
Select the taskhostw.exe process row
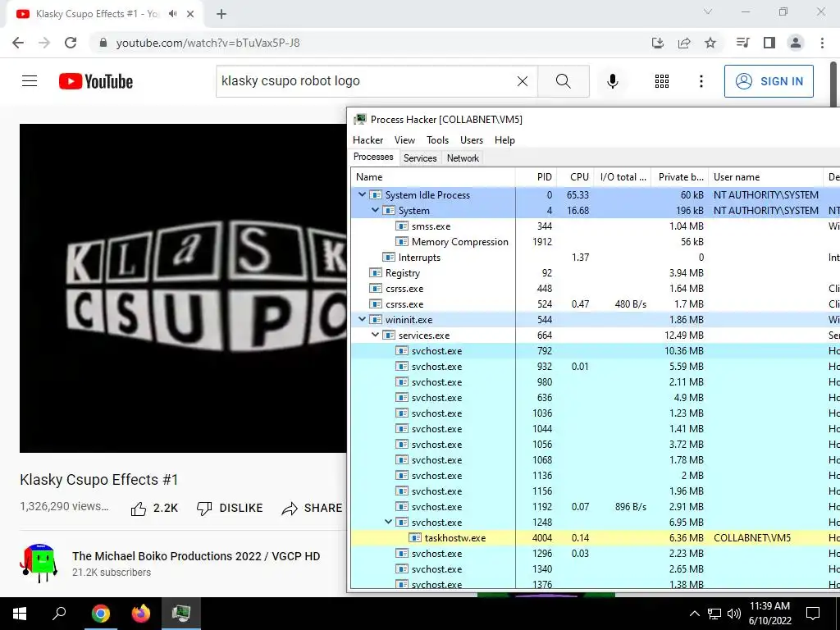point(595,537)
